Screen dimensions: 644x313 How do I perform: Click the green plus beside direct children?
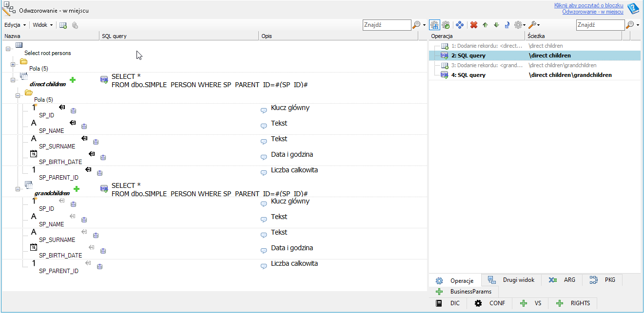coord(73,80)
